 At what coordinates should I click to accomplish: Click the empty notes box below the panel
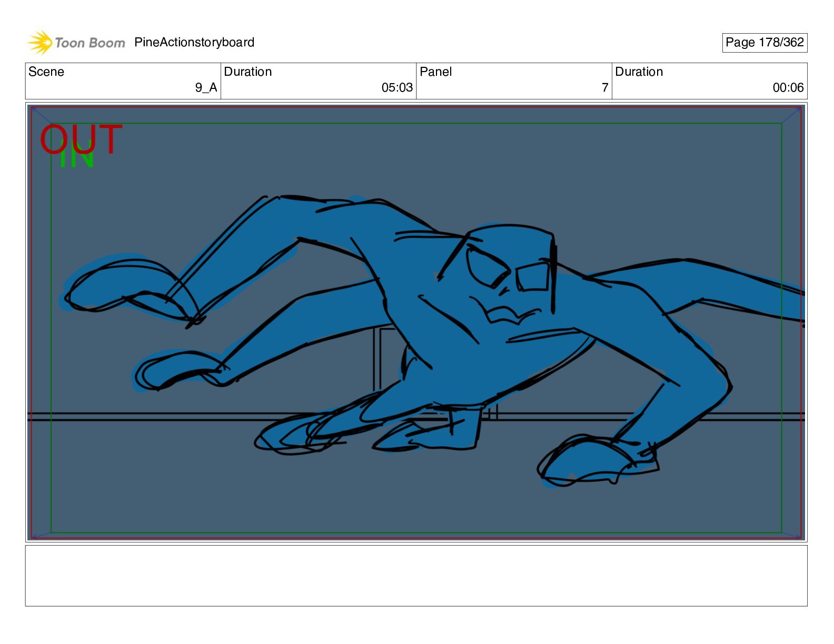[416, 576]
